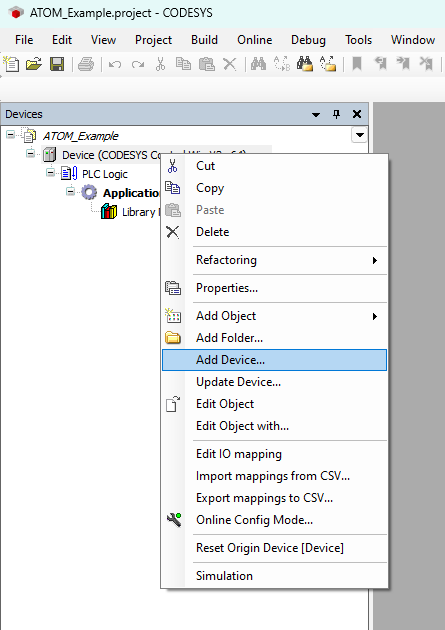Click the Application gear icon

click(x=89, y=192)
